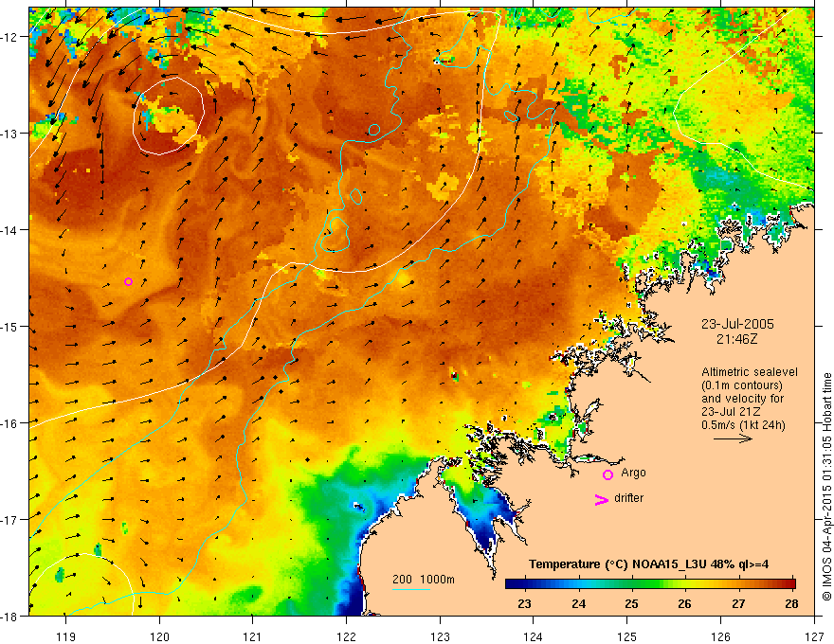Click the longitude axis label '125'
Screen dimensions: 834x644
pos(627,636)
